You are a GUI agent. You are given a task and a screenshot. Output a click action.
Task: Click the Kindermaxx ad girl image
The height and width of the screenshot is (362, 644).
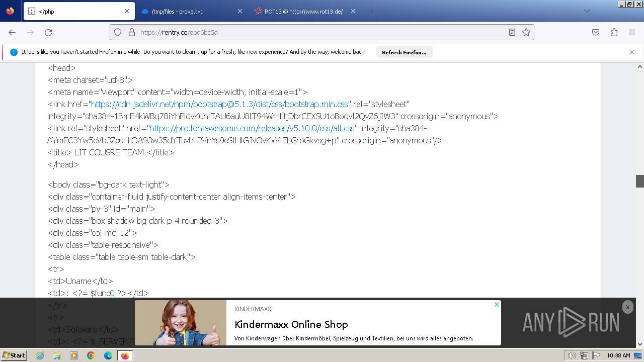coord(181,323)
